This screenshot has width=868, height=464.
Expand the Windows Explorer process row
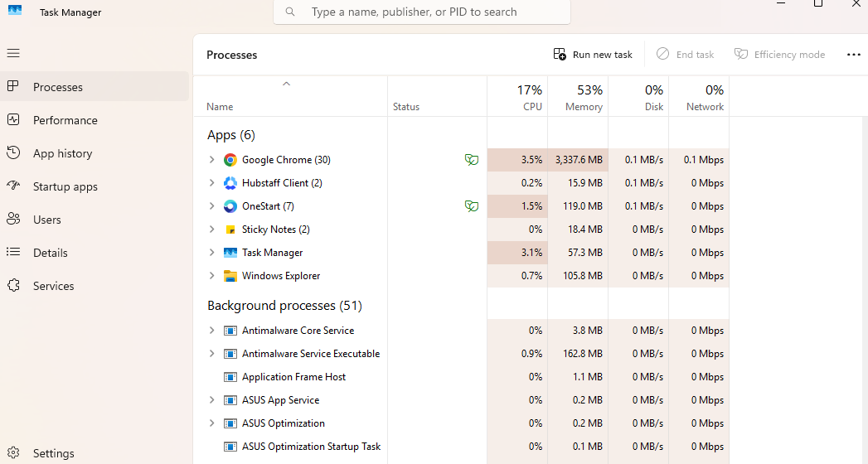click(211, 276)
